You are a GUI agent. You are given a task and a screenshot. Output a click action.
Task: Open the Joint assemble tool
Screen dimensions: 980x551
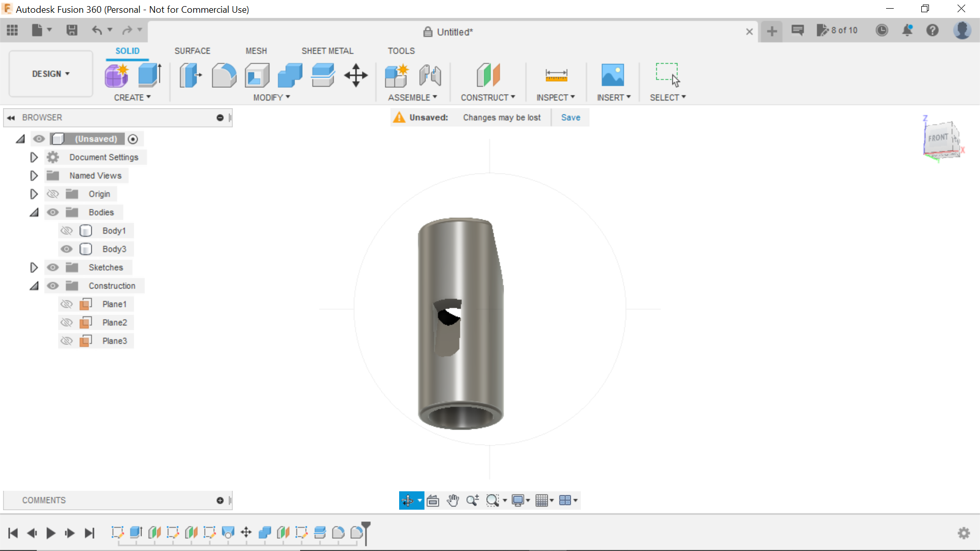point(429,74)
